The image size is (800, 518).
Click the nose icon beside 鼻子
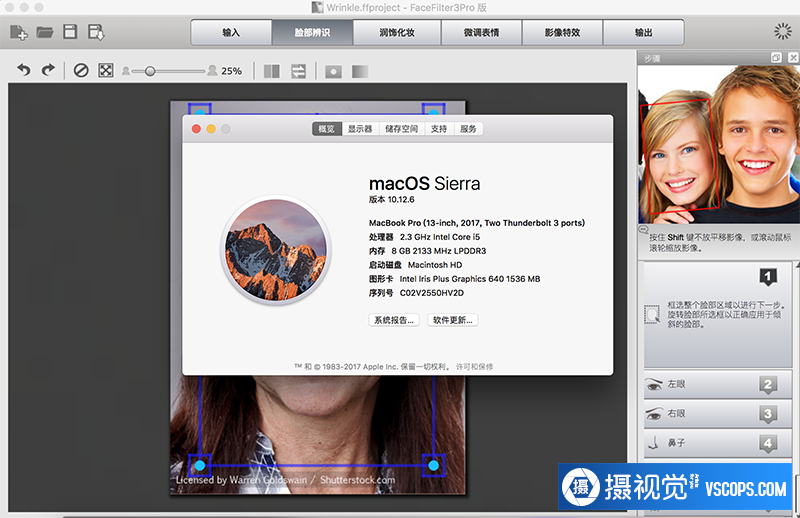point(654,442)
